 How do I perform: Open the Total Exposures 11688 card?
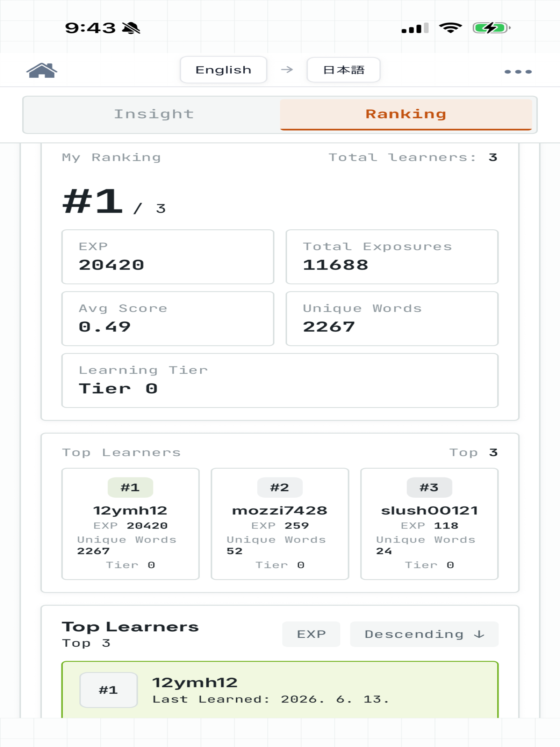392,257
